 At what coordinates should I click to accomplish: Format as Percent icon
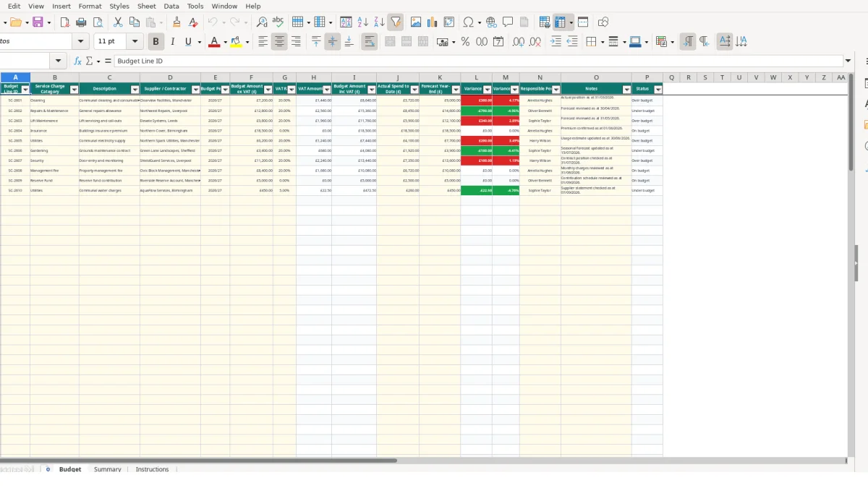click(465, 42)
